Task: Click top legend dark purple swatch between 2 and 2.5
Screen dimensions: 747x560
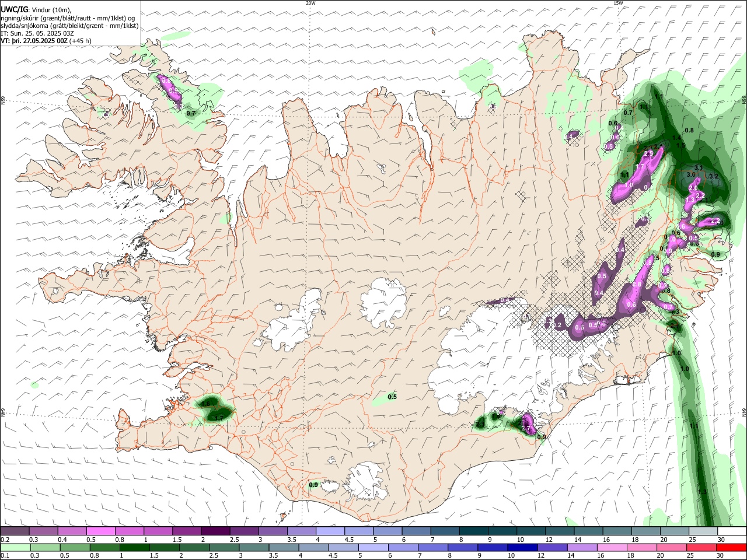Action: pos(215,531)
